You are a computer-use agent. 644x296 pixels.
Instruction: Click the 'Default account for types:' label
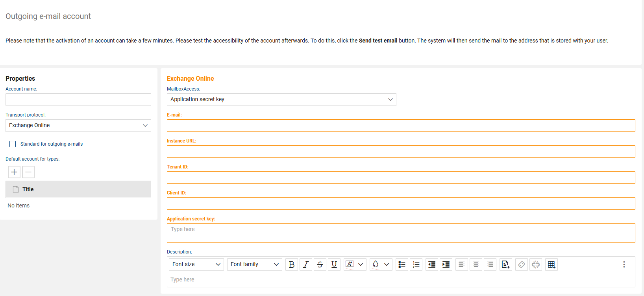click(x=33, y=159)
